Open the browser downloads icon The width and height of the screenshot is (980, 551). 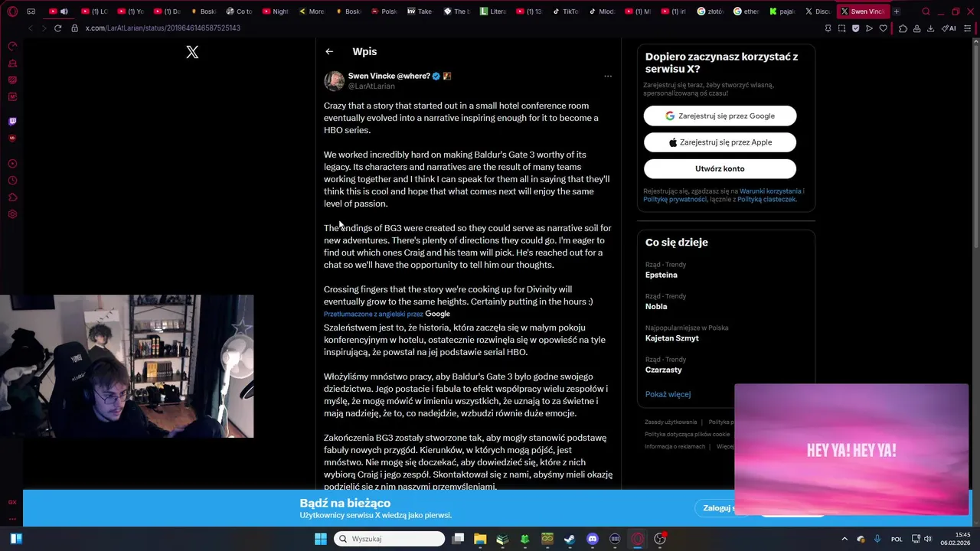pyautogui.click(x=930, y=28)
